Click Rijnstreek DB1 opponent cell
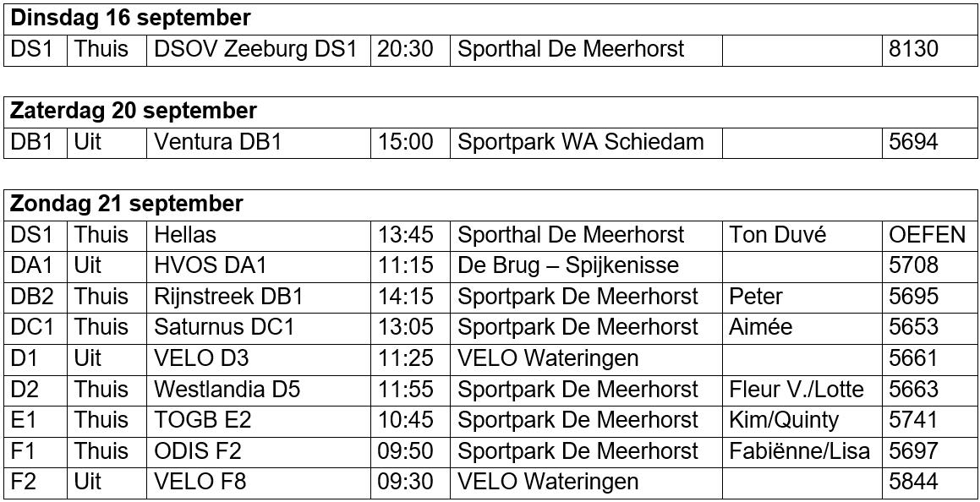Screen dimensions: 980x502 tap(259, 296)
